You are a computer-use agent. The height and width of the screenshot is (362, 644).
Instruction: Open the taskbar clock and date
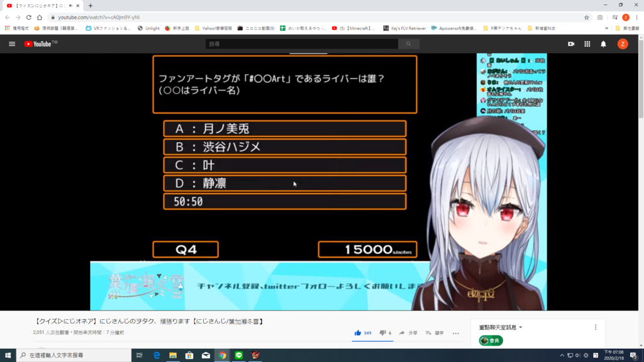[x=614, y=355]
